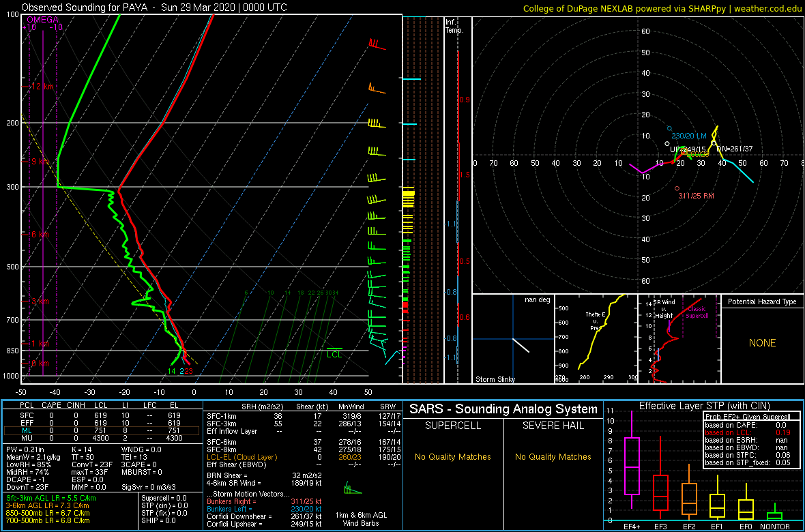Click the MidRH = 74% value
This screenshot has height=532, width=805.
point(27,473)
